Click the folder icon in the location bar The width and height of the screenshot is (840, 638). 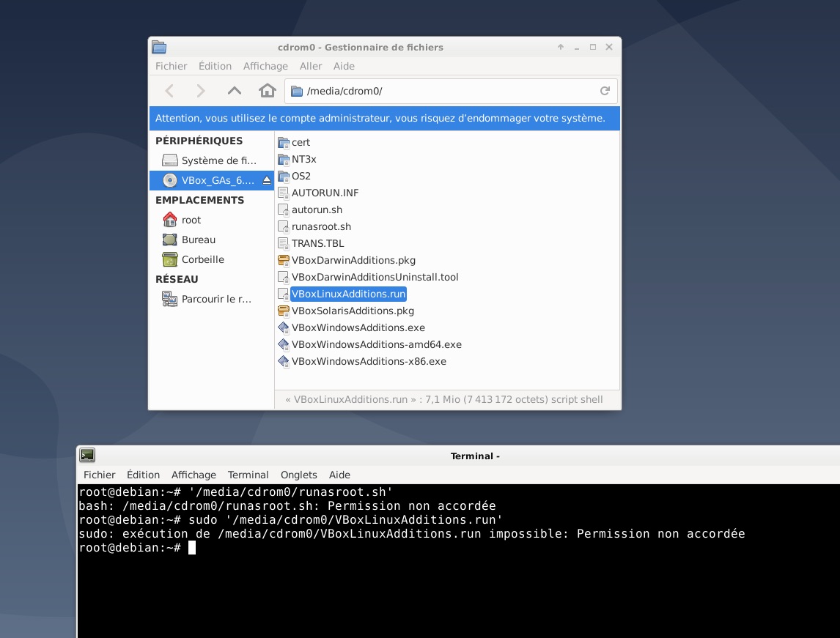pyautogui.click(x=297, y=91)
